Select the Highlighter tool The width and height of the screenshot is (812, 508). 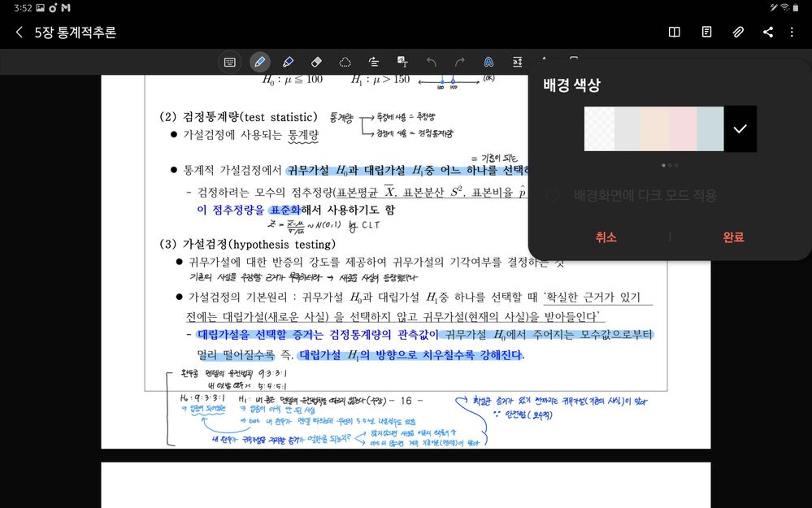tap(288, 62)
